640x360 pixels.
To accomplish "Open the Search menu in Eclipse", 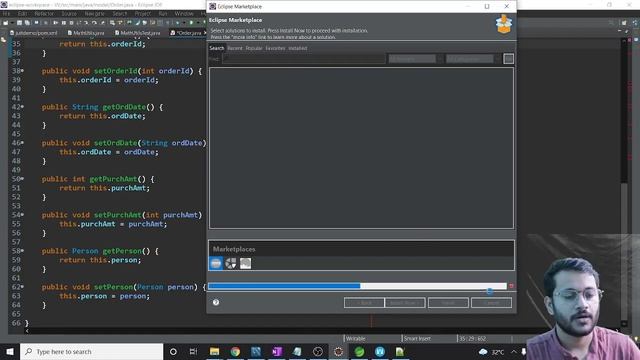I will tap(120, 13).
